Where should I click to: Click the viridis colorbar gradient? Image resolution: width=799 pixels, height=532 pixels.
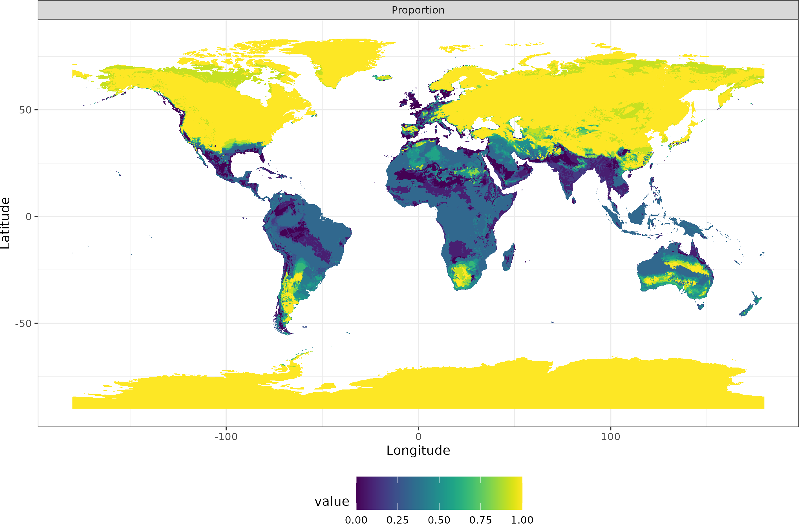(x=440, y=492)
